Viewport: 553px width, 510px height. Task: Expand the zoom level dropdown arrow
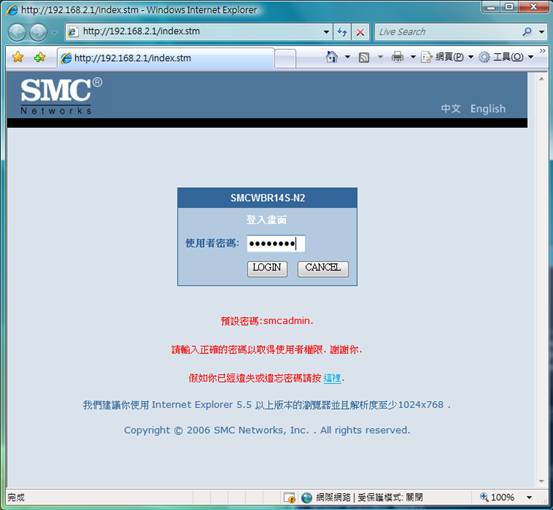pyautogui.click(x=529, y=498)
